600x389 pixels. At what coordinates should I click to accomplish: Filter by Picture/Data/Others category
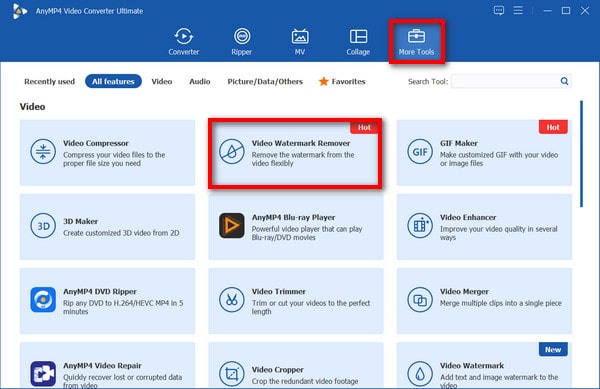click(265, 81)
